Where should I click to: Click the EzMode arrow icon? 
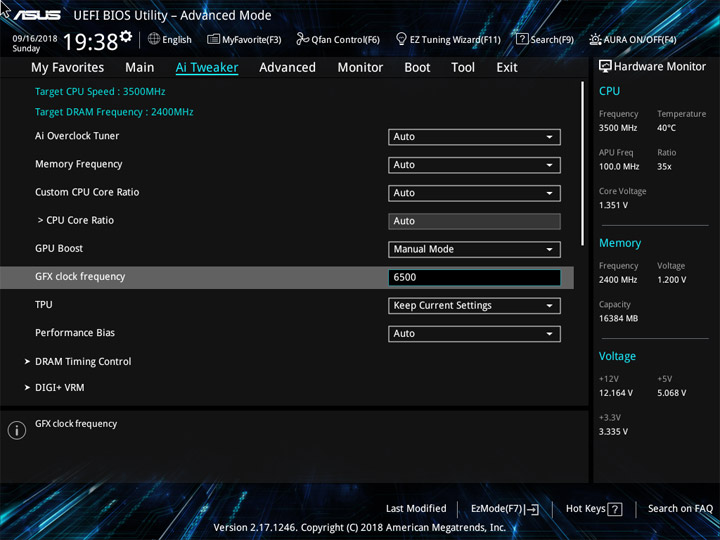pos(532,509)
